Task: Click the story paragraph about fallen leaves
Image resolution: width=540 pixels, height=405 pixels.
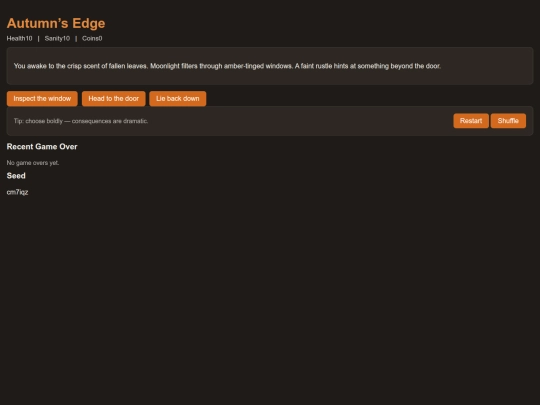Action: point(227,66)
